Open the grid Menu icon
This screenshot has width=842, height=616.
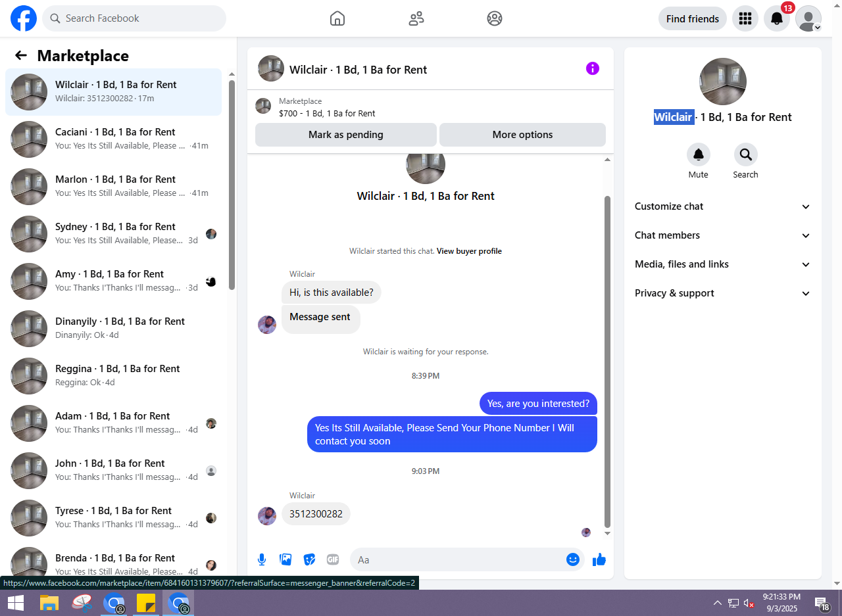point(745,18)
